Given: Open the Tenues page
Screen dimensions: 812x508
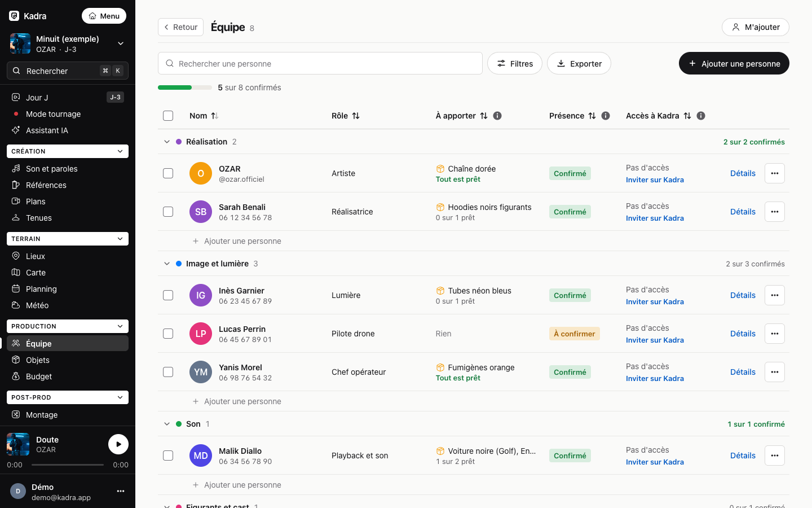Looking at the screenshot, I should pos(68,217).
